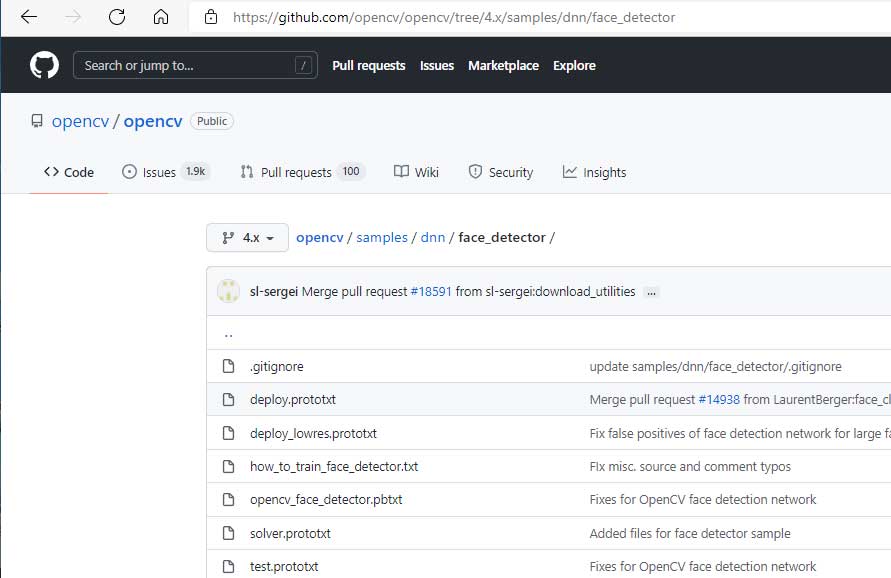Expand the commit message ellipsis button
891x578 pixels.
click(652, 292)
